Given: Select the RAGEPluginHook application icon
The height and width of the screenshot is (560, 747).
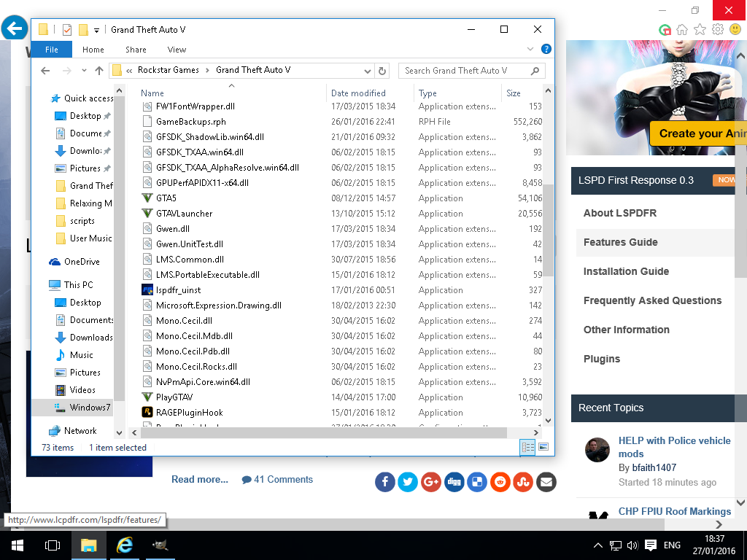Looking at the screenshot, I should (x=147, y=413).
